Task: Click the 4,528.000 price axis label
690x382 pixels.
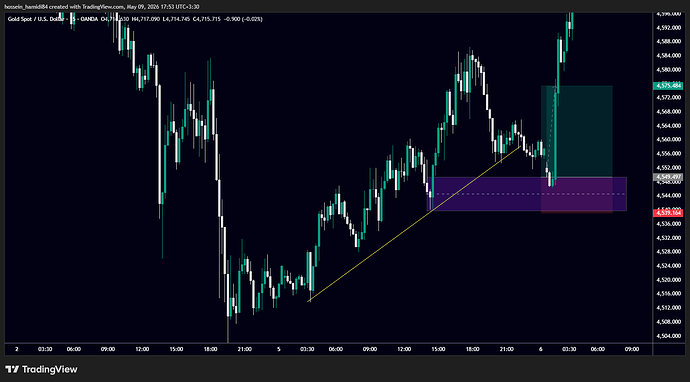Action: click(668, 252)
